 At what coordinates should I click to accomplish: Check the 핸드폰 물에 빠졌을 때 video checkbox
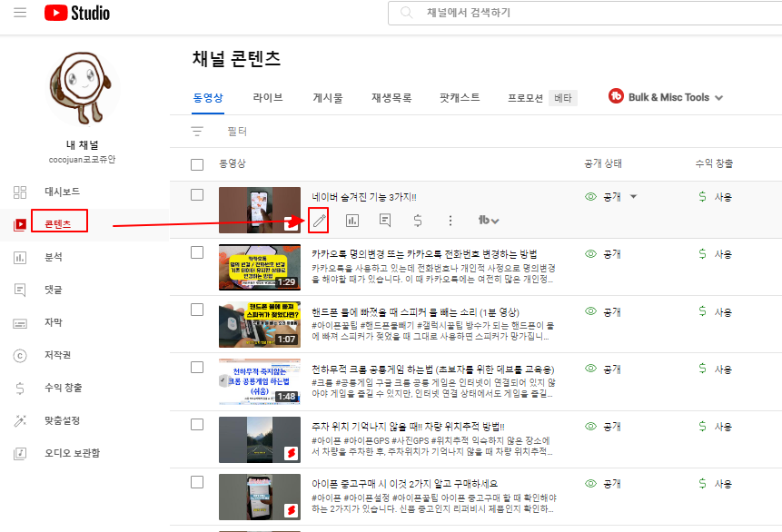(x=197, y=310)
